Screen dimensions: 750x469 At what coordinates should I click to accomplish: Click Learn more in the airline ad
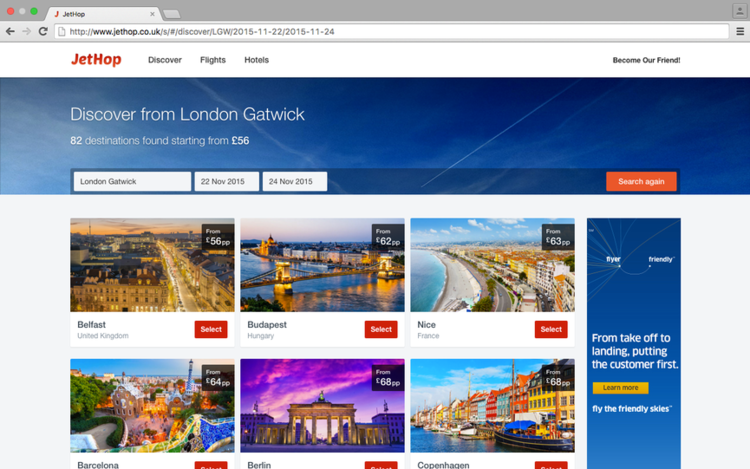pos(620,388)
